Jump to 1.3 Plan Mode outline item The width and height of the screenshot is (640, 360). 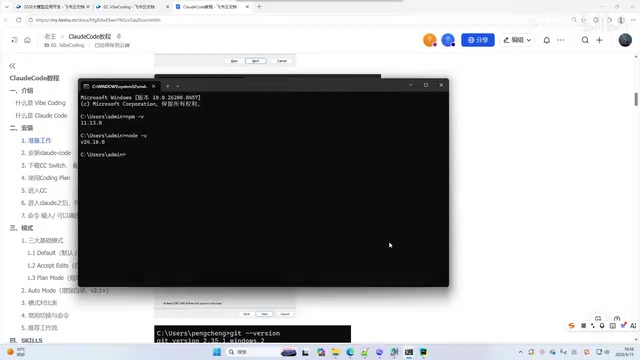pos(52,278)
